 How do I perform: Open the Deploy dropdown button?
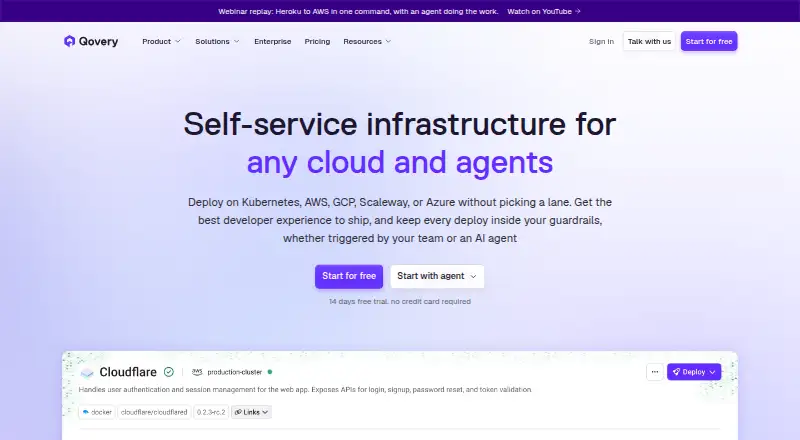click(x=694, y=372)
